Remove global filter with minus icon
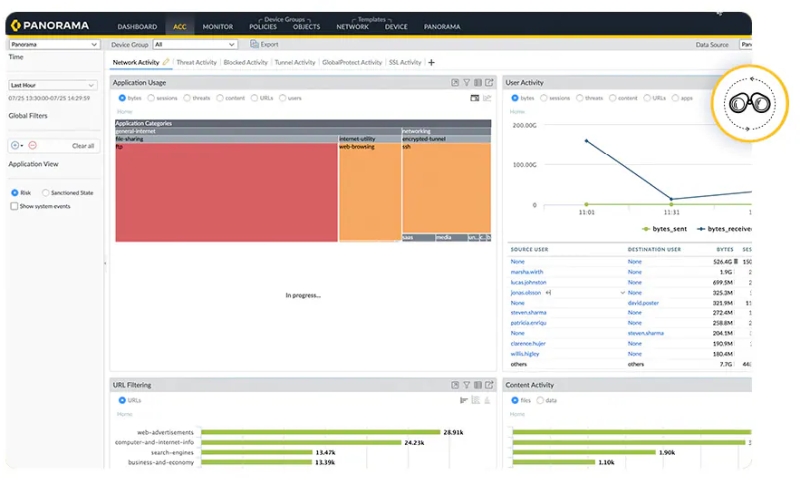Image resolution: width=800 pixels, height=495 pixels. [33, 146]
